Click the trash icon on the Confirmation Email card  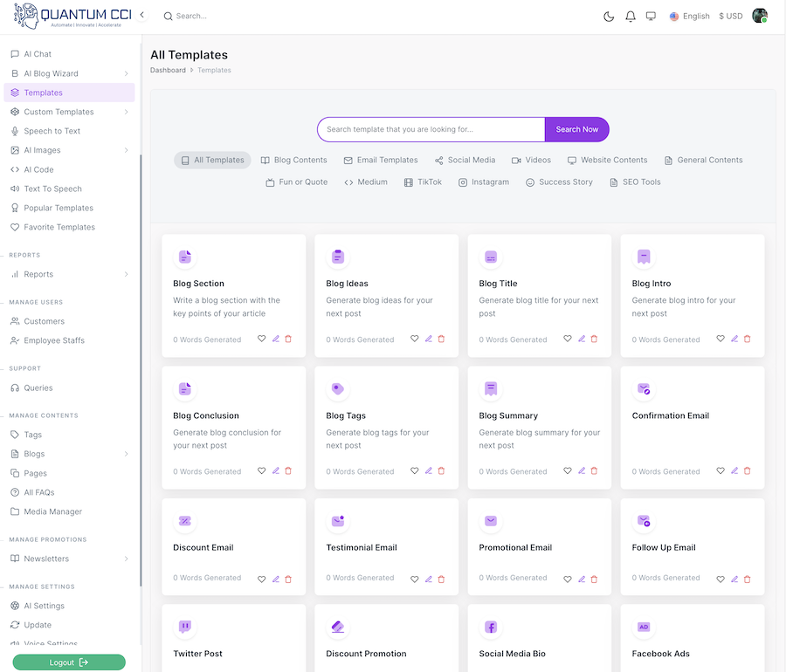[747, 470]
